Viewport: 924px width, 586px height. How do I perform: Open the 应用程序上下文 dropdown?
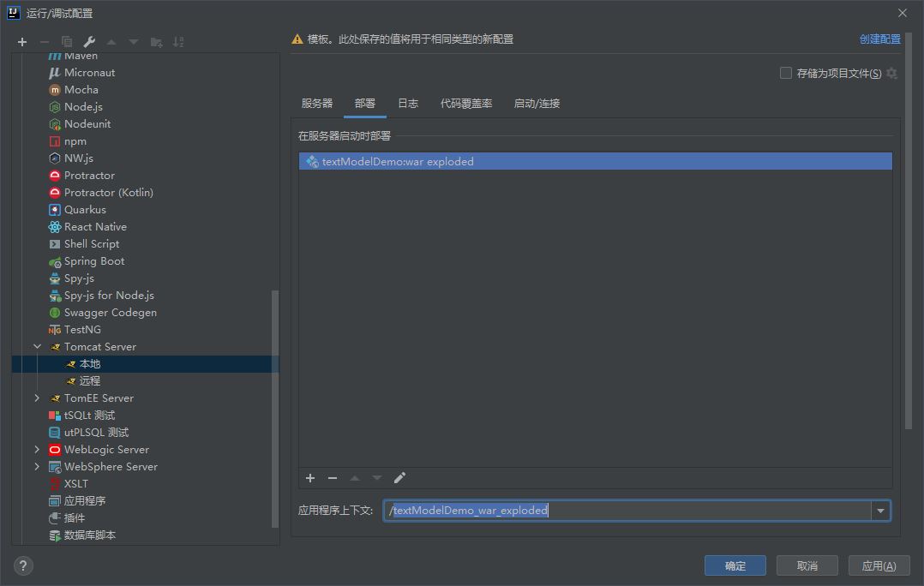[x=880, y=510]
